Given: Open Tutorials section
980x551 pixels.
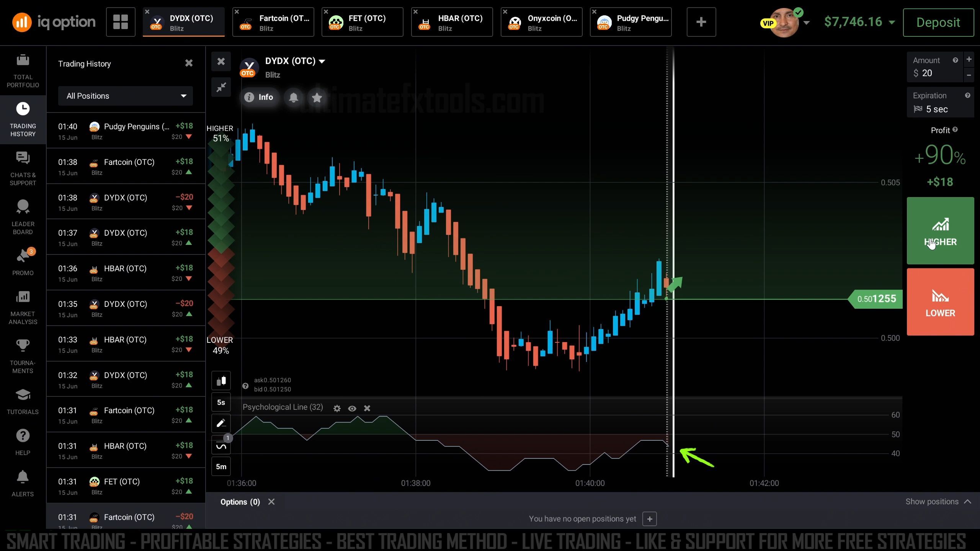Looking at the screenshot, I should pyautogui.click(x=23, y=401).
